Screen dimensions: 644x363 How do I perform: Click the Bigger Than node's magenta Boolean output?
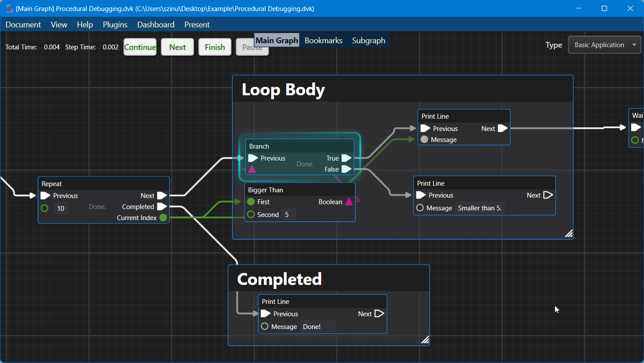tap(349, 202)
